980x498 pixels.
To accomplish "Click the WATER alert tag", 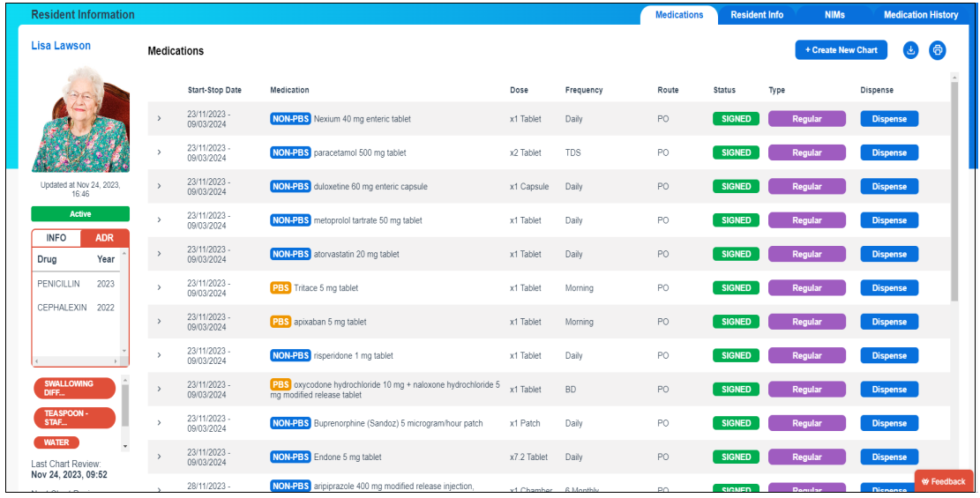I will pyautogui.click(x=56, y=442).
